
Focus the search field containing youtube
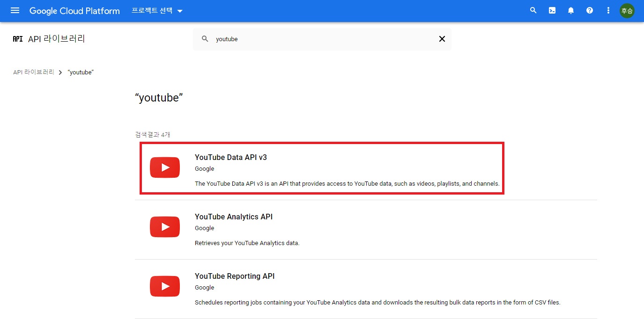(x=322, y=39)
